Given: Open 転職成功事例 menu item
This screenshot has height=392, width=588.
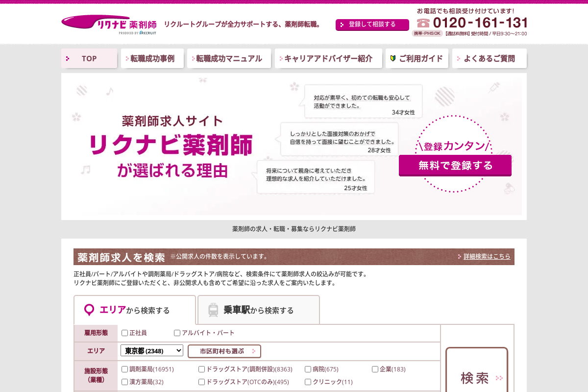Looking at the screenshot, I should coord(152,58).
